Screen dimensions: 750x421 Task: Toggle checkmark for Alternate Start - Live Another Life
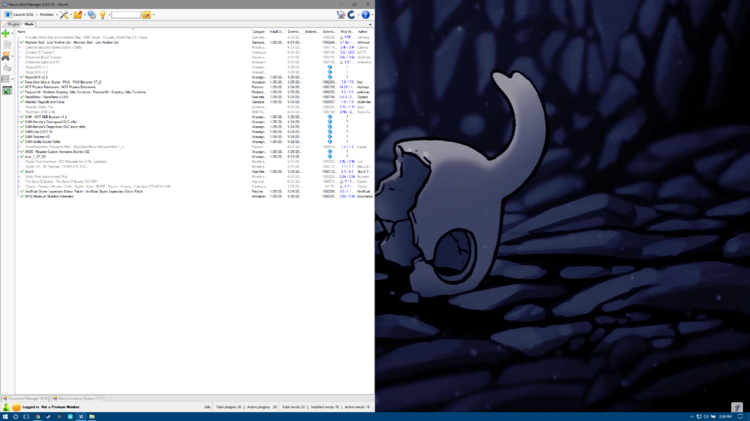22,43
